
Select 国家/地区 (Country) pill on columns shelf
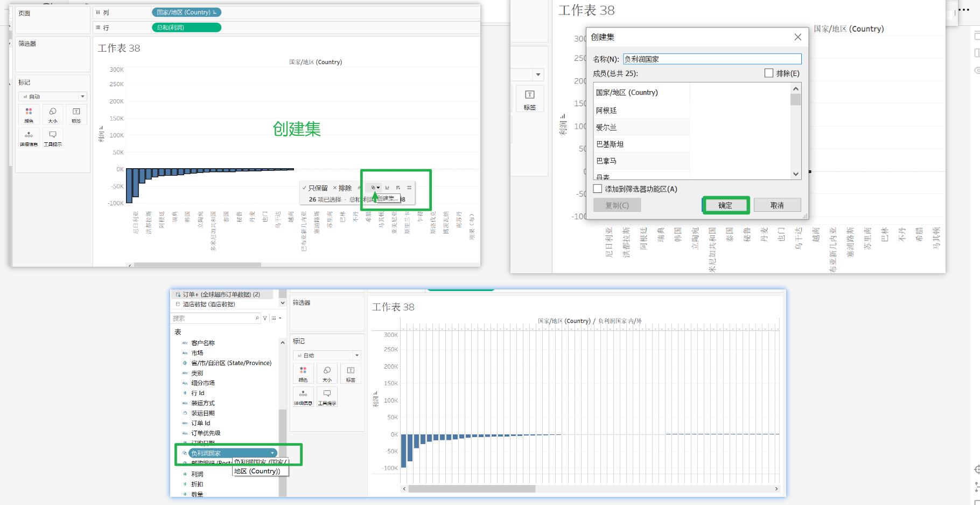(186, 12)
